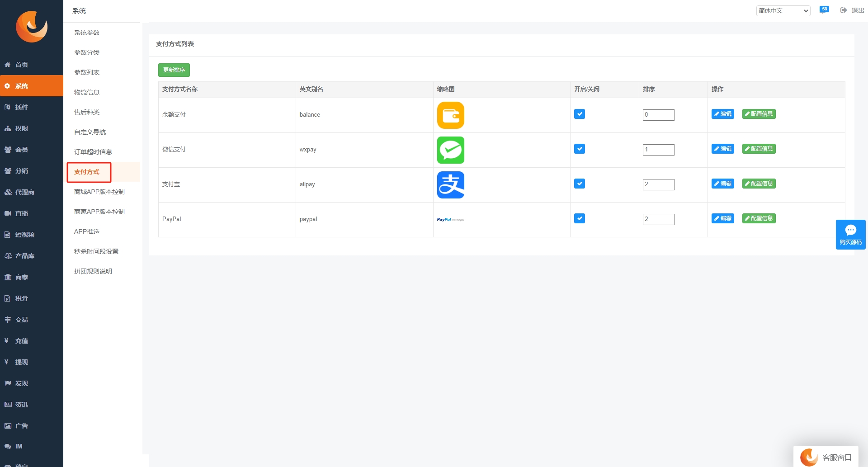Open the 首页 home icon in sidebar
Screen dimensions: 868x467
pyautogui.click(x=8, y=65)
